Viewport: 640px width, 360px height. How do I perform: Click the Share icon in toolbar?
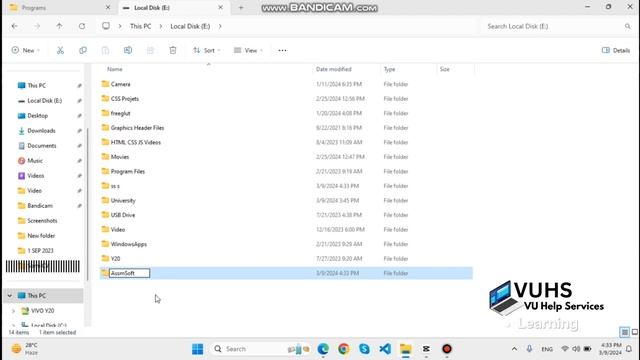click(150, 50)
